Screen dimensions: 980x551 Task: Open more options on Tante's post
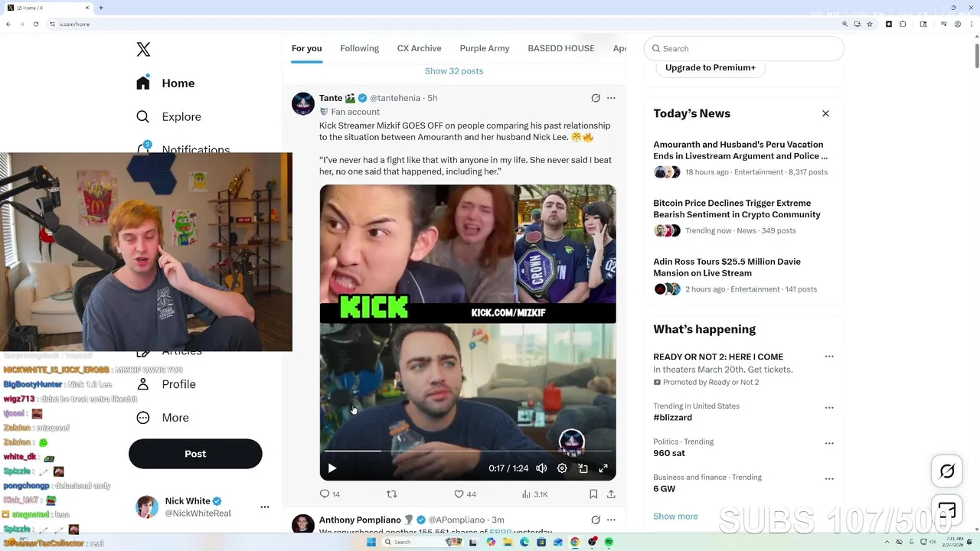pos(611,98)
